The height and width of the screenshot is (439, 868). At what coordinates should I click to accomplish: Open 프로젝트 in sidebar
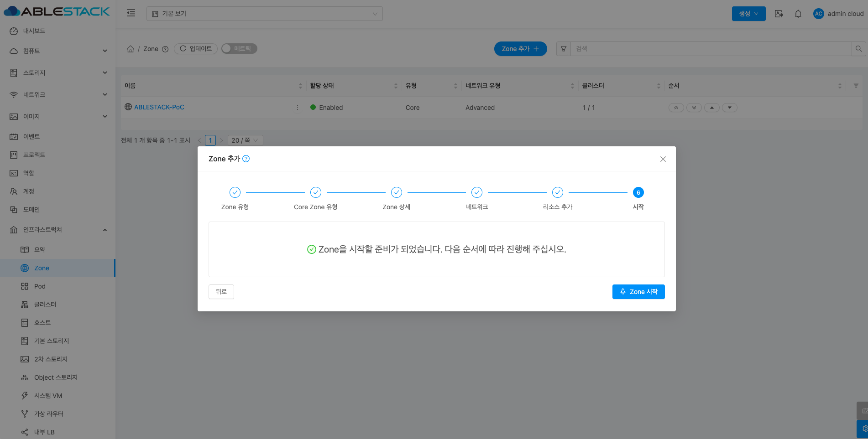58,155
